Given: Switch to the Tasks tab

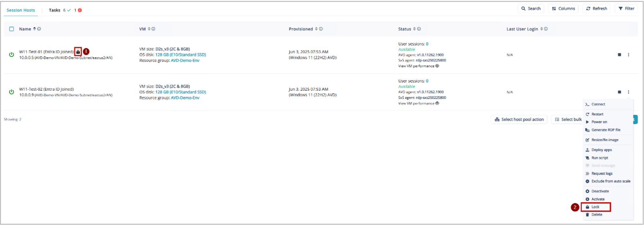Looking at the screenshot, I should pos(55,10).
